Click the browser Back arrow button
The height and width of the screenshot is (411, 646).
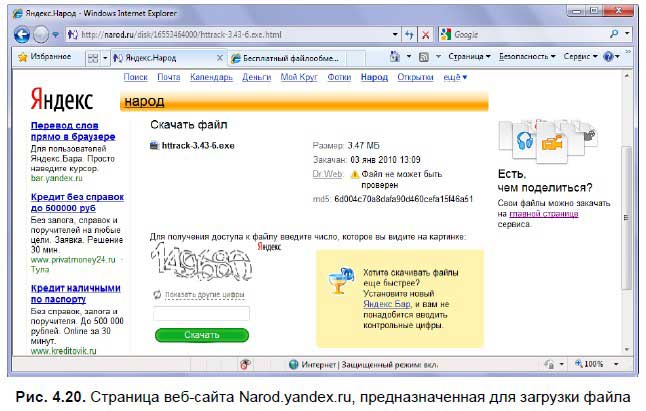click(22, 34)
